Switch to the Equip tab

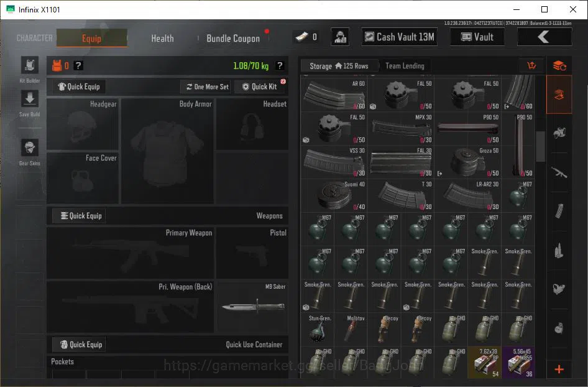91,39
